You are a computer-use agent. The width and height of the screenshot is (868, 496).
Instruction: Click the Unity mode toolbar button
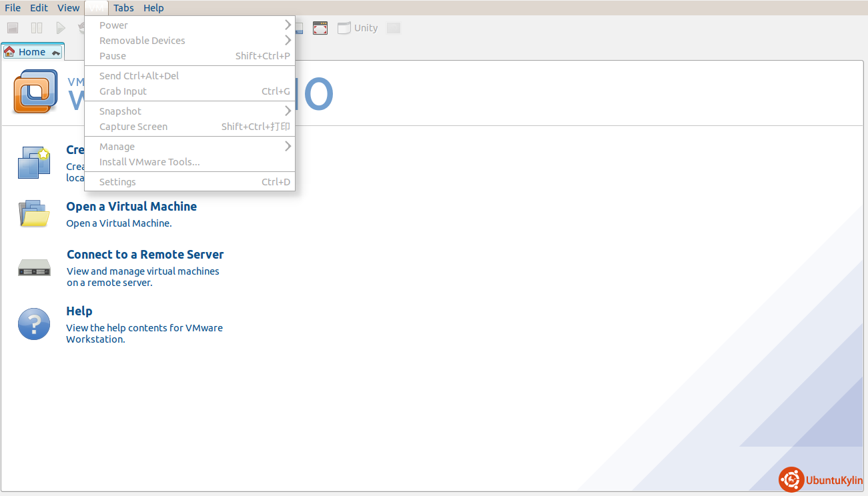coord(358,28)
